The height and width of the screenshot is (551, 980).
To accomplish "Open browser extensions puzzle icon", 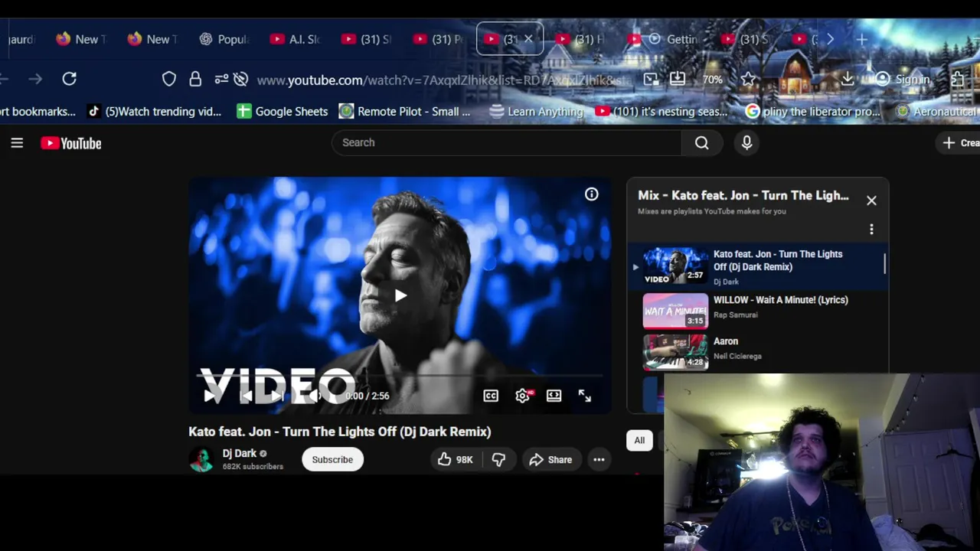I will pos(958,79).
